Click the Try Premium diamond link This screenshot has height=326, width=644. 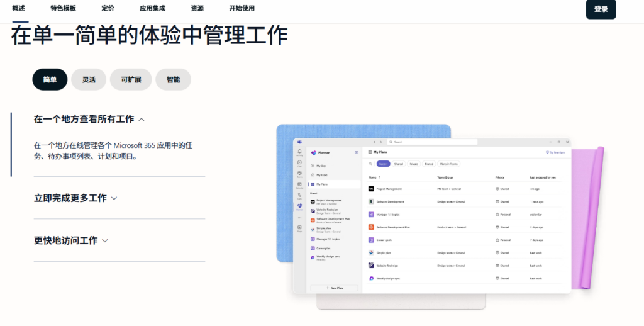[555, 152]
